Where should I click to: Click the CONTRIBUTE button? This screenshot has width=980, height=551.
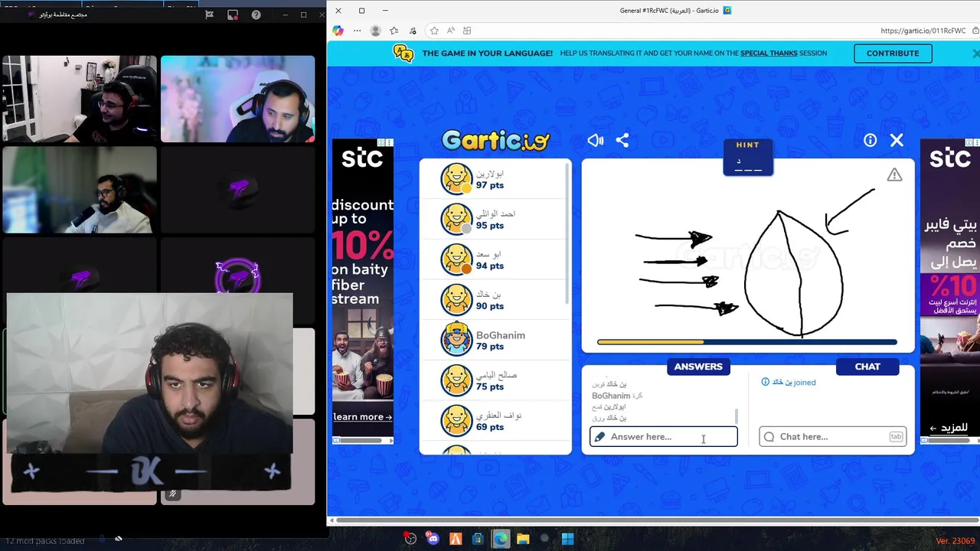coord(893,53)
